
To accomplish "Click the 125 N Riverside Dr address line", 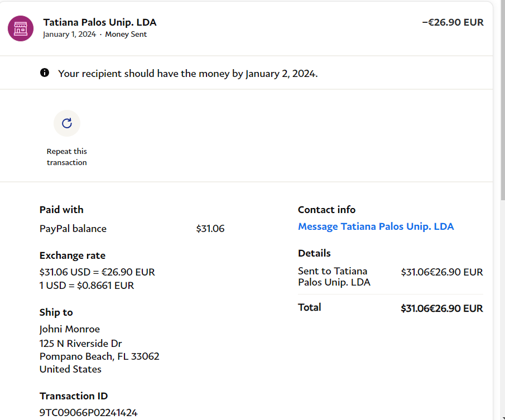I will (x=80, y=344).
